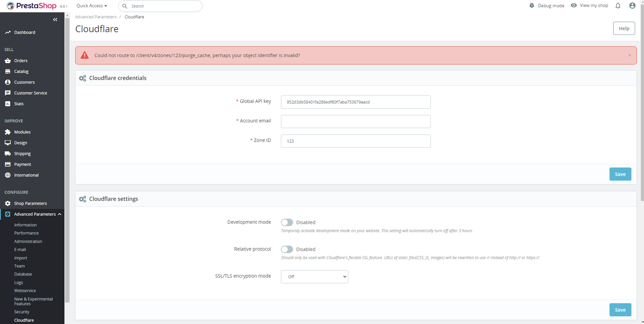Screen dimensions: 644x324
Task: Open the Orders menu label
Action: (x=21, y=61)
